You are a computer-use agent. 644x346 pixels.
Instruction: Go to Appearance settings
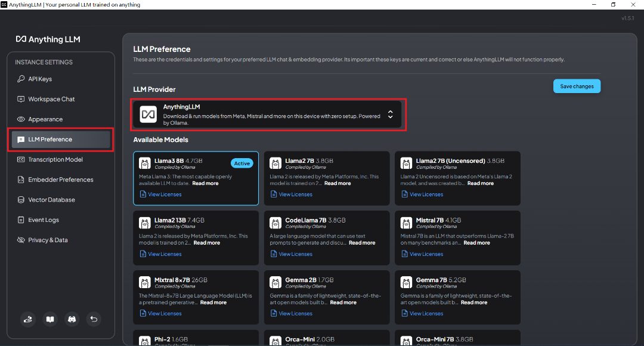[x=61, y=119]
